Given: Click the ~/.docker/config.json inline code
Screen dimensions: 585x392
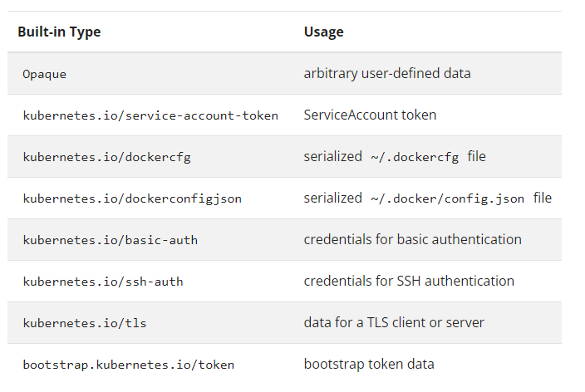Looking at the screenshot, I should 449,198.
